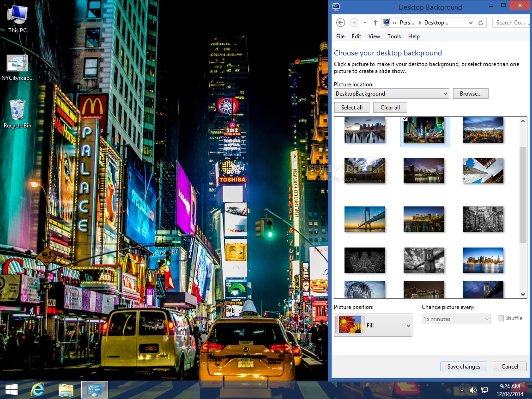Select the upward skyscrapers thumbnail
This screenshot has height=399, width=532.
483,171
